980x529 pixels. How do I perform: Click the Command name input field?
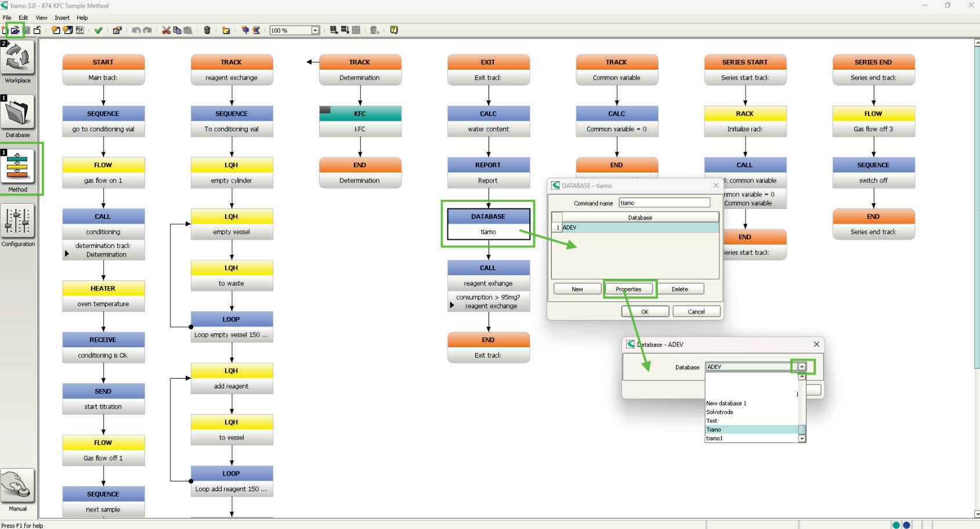pos(664,203)
